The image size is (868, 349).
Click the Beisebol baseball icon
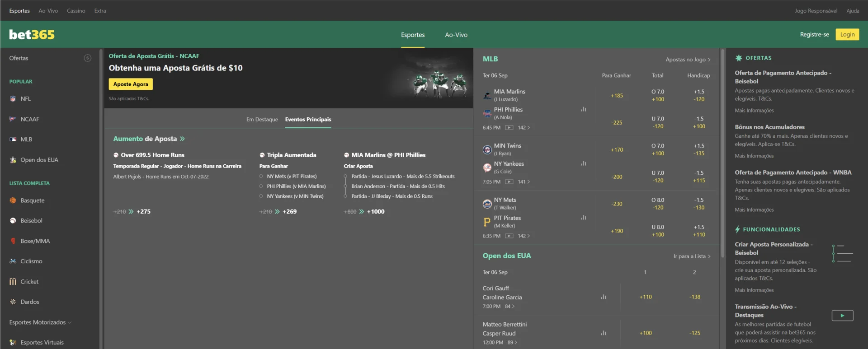[13, 221]
